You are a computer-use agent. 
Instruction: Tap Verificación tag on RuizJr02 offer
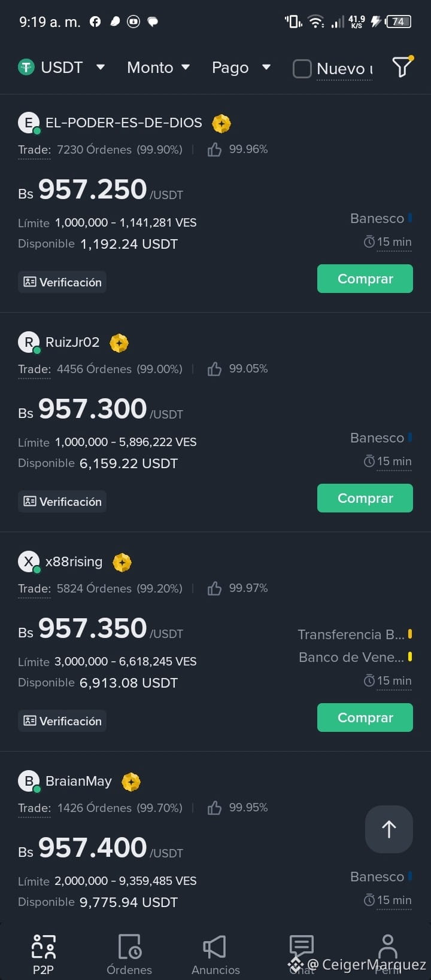click(62, 502)
